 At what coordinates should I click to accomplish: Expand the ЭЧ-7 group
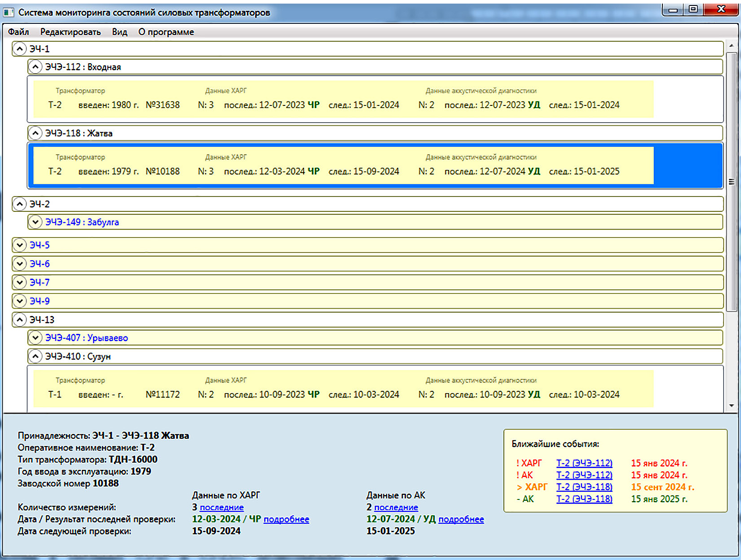(19, 282)
